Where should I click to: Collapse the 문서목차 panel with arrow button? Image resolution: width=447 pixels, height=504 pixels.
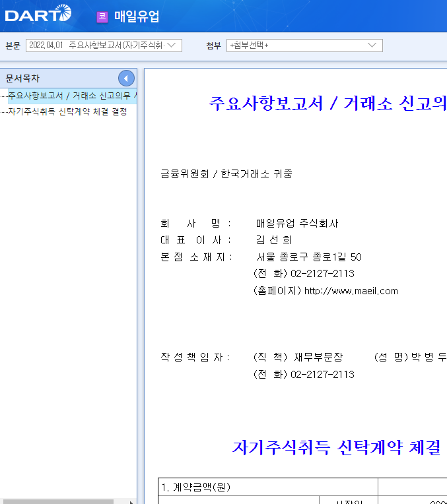pyautogui.click(x=126, y=78)
